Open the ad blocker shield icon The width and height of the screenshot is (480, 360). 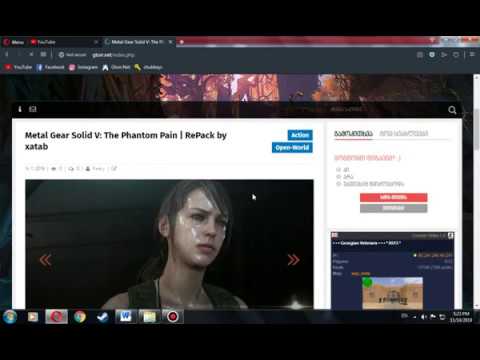point(432,55)
